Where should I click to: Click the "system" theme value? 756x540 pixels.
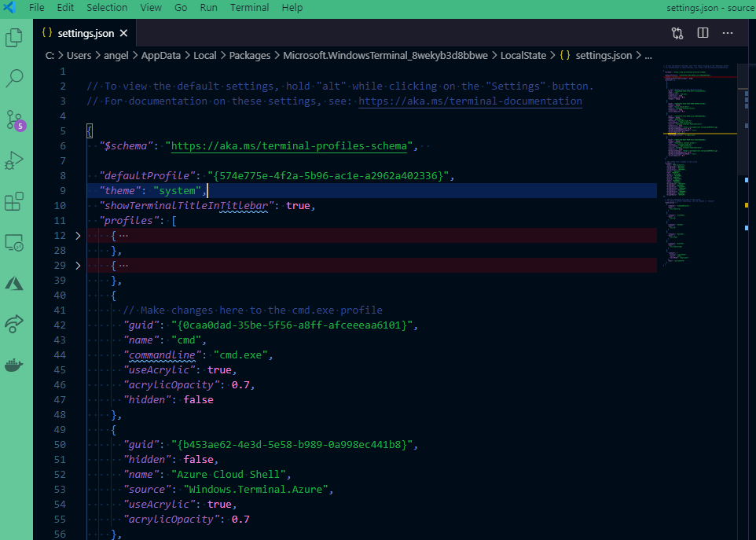point(178,190)
